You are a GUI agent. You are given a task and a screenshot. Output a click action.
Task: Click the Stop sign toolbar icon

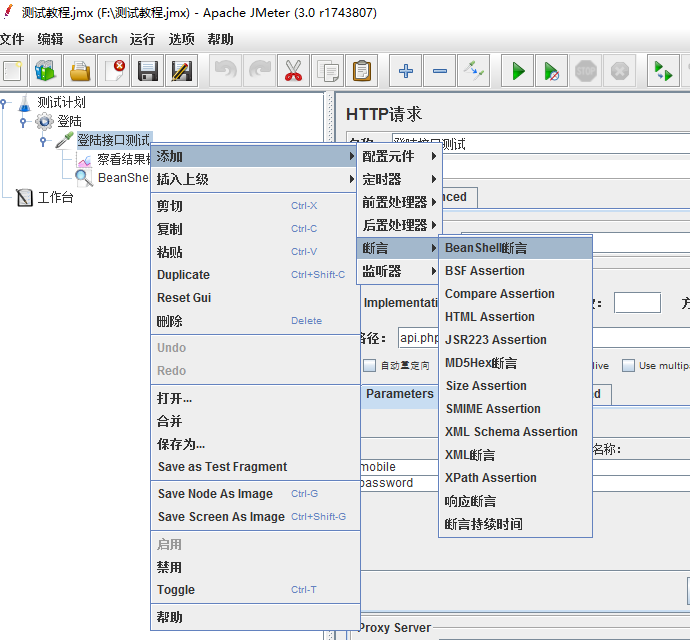pyautogui.click(x=585, y=70)
